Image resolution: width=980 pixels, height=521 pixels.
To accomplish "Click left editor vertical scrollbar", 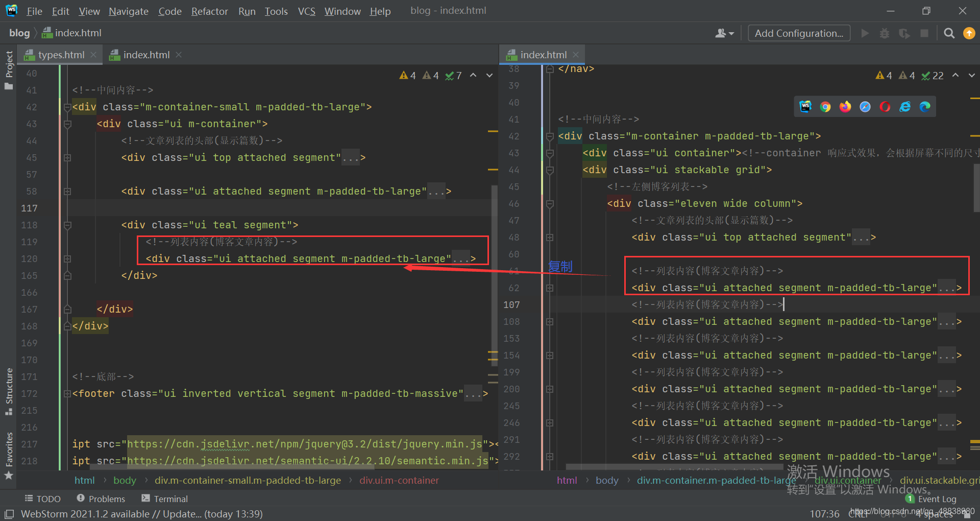I will pyautogui.click(x=494, y=276).
